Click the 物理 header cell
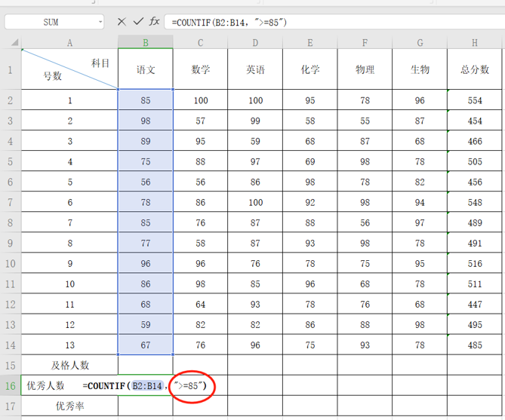 coord(365,69)
